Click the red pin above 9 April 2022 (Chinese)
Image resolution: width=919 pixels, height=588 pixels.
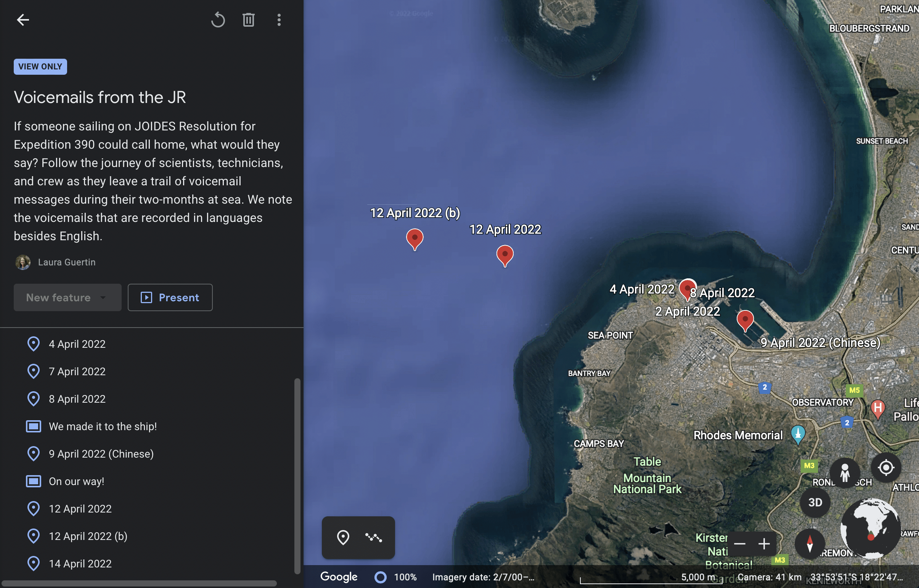745,320
